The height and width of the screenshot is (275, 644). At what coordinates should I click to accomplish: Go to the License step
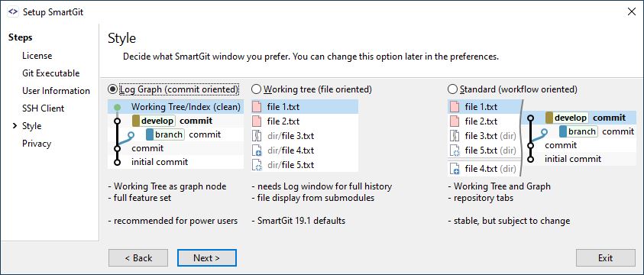(37, 56)
